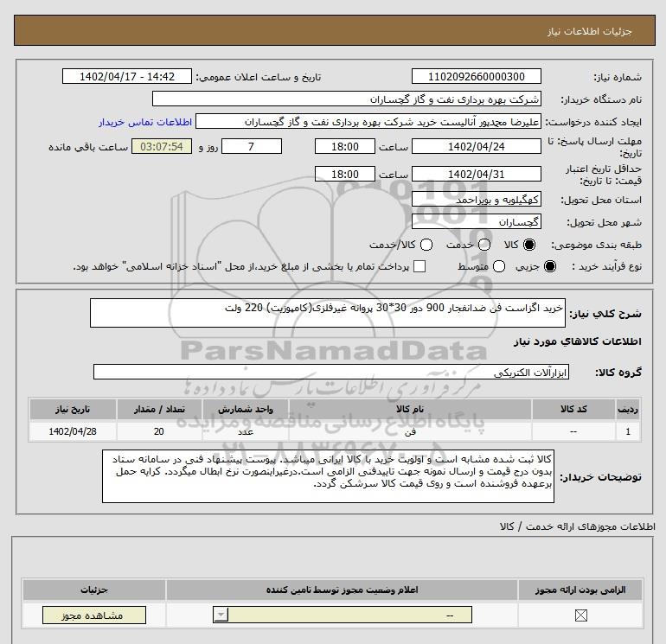Click the جزئیات column header

coord(94,590)
